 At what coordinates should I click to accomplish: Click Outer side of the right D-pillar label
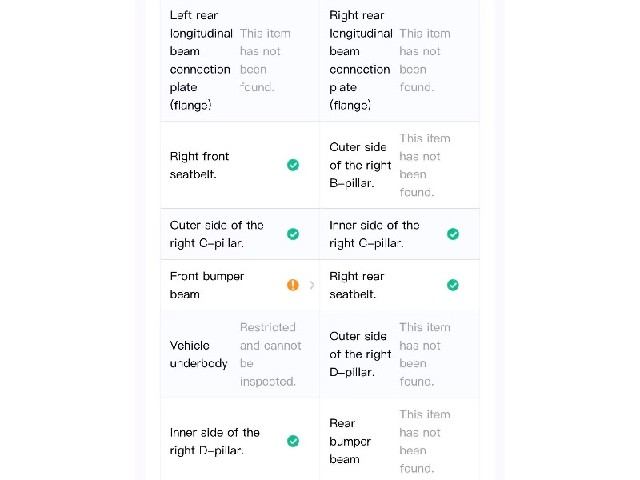click(x=360, y=354)
